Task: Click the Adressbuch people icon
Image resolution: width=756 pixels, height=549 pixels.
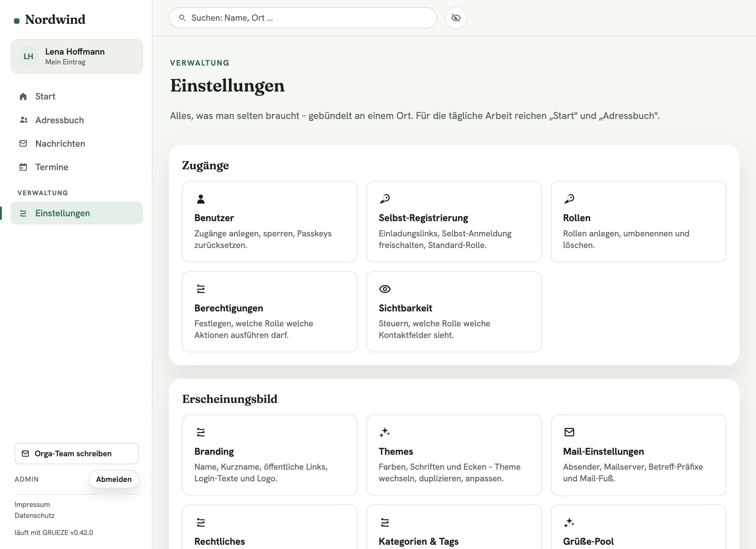Action: (x=23, y=120)
